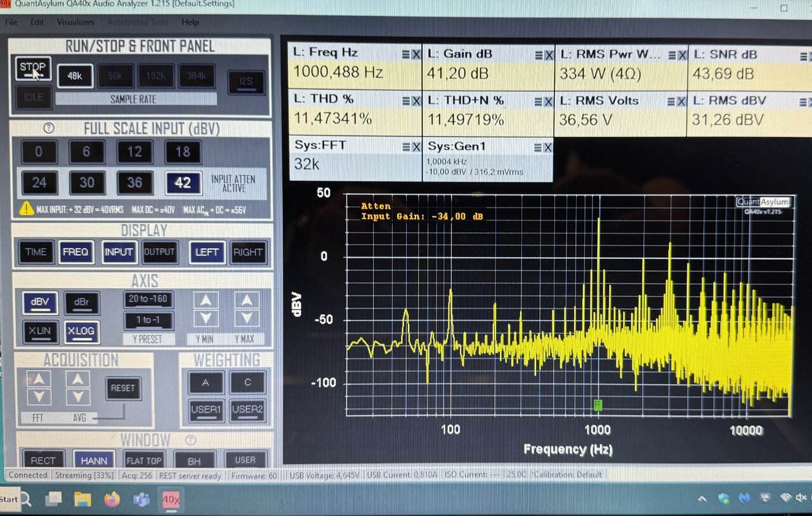This screenshot has height=516, width=812.
Task: Set full scale input to 0 dBV
Action: 39,152
